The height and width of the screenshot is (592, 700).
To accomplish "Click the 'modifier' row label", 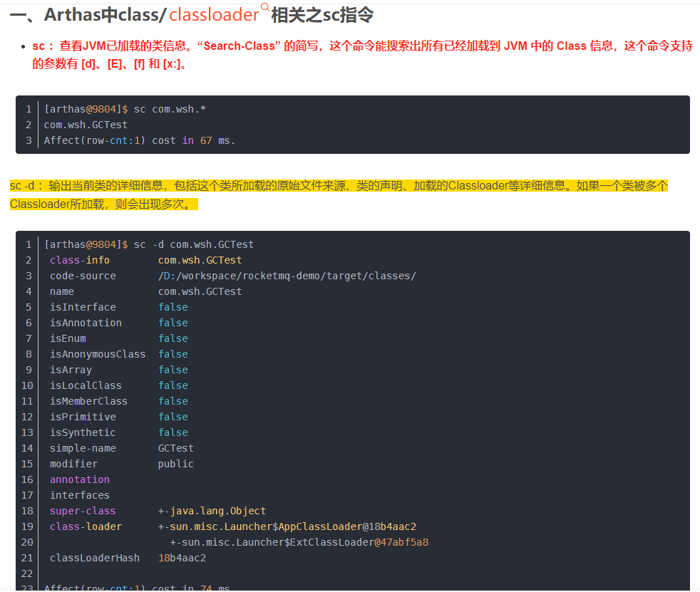I will (x=73, y=464).
